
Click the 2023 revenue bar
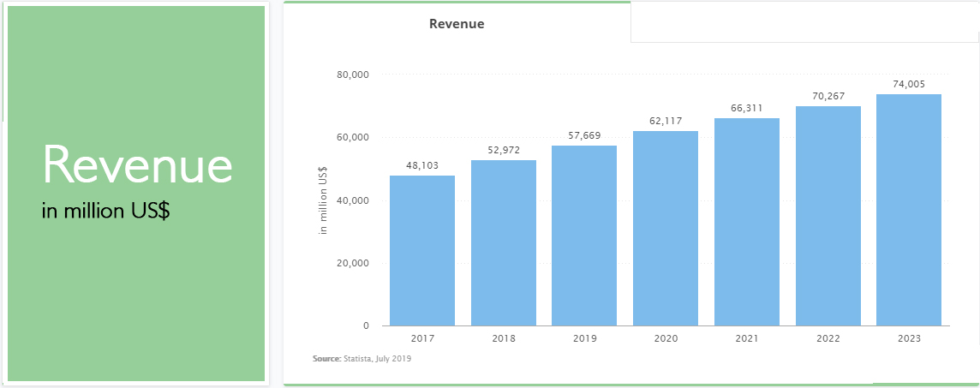click(909, 210)
